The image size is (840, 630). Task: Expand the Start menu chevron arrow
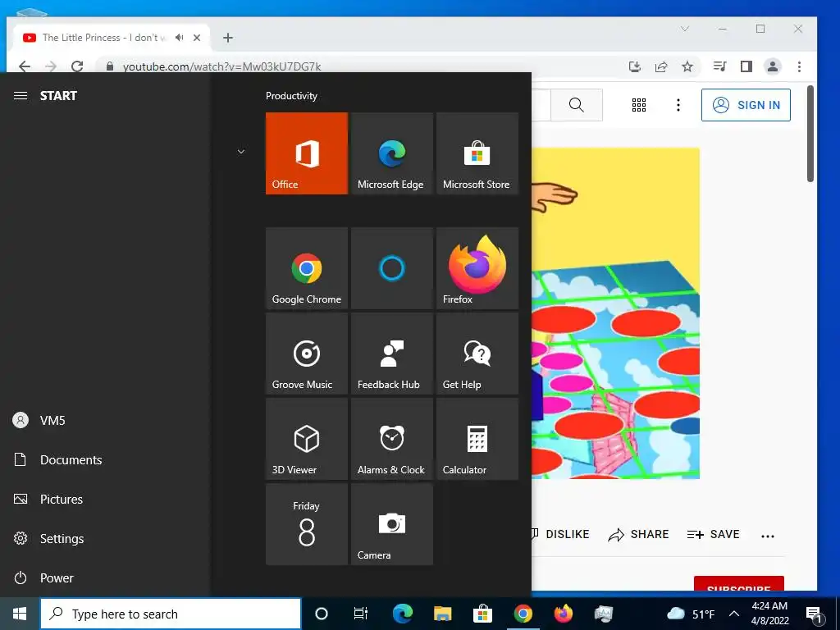(241, 152)
